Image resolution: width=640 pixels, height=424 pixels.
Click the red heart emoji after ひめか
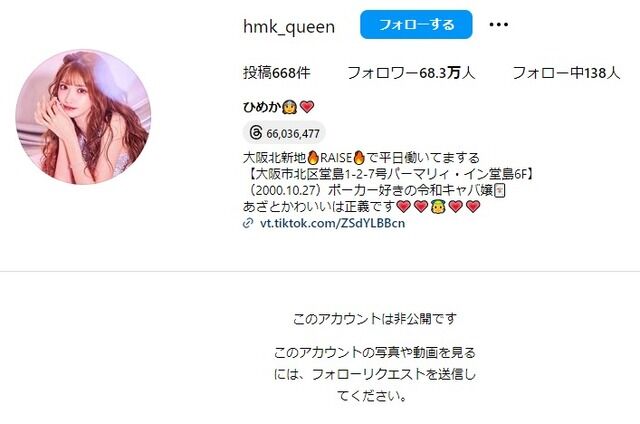307,107
